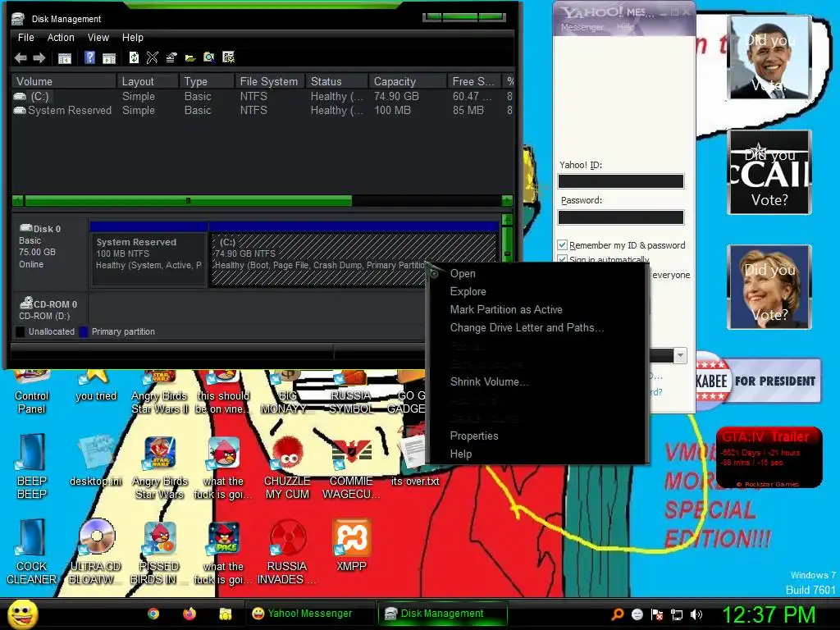840x630 pixels.
Task: Open the file explorer folder taskbar icon
Action: coord(225,614)
